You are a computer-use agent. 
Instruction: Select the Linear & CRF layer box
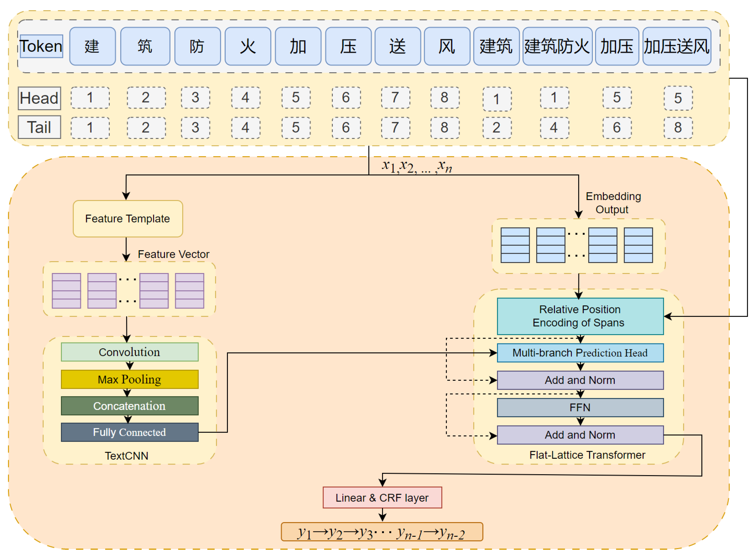[x=382, y=497]
